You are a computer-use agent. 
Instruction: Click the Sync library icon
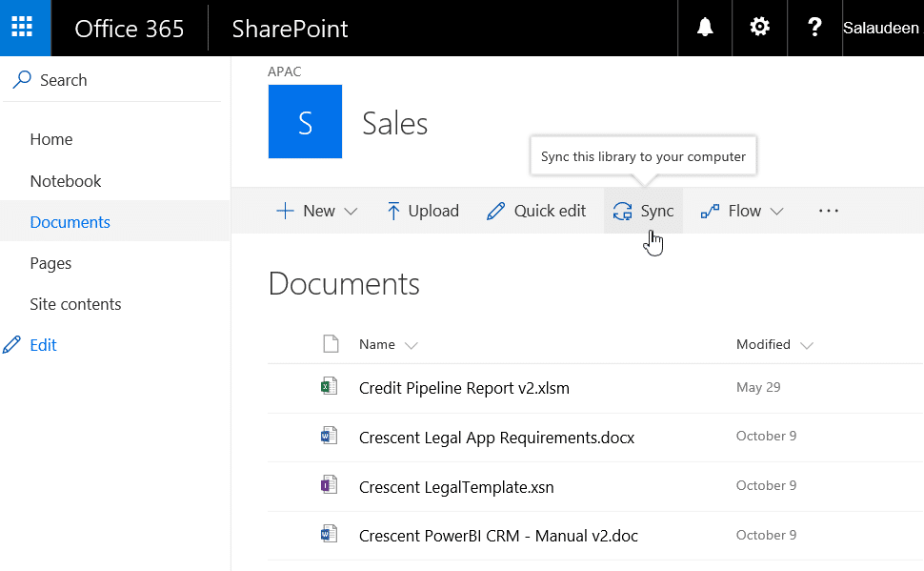624,211
